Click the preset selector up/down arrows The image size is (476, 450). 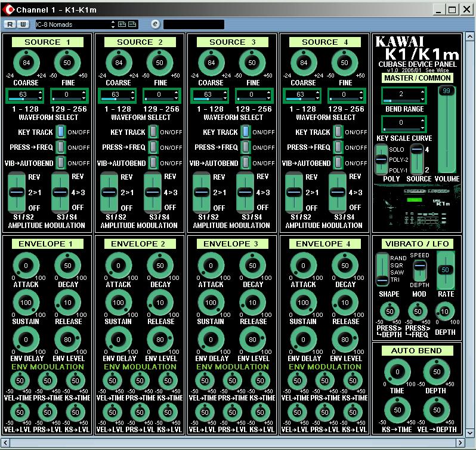click(x=113, y=24)
